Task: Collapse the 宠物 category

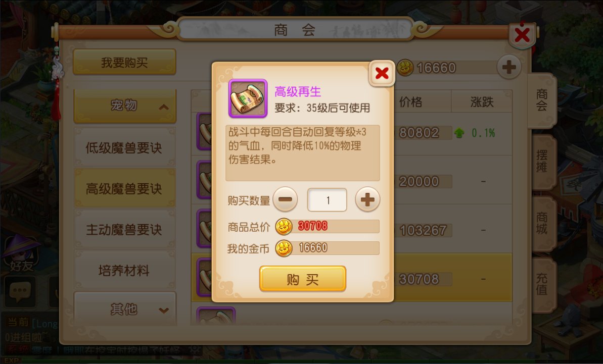Action: tap(125, 106)
